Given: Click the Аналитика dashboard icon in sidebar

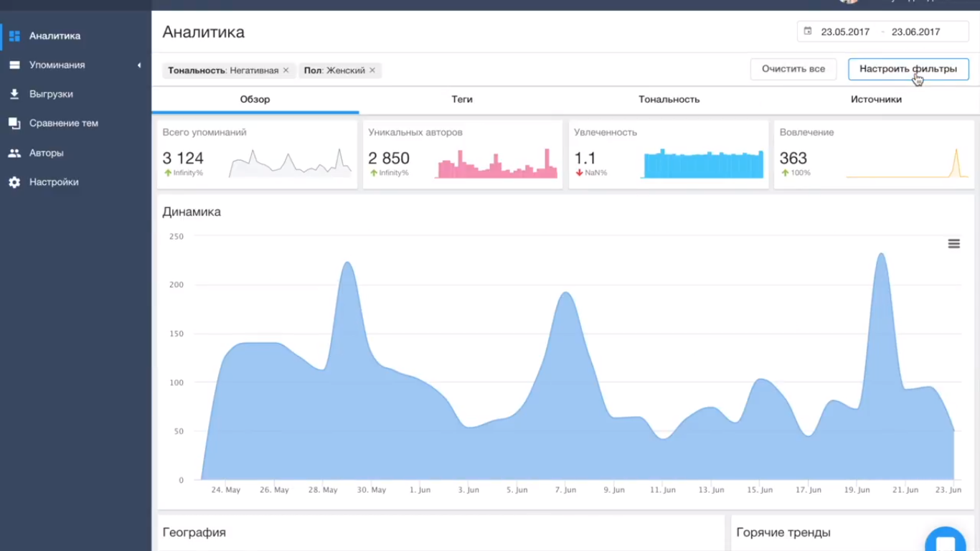Looking at the screenshot, I should pyautogui.click(x=14, y=36).
